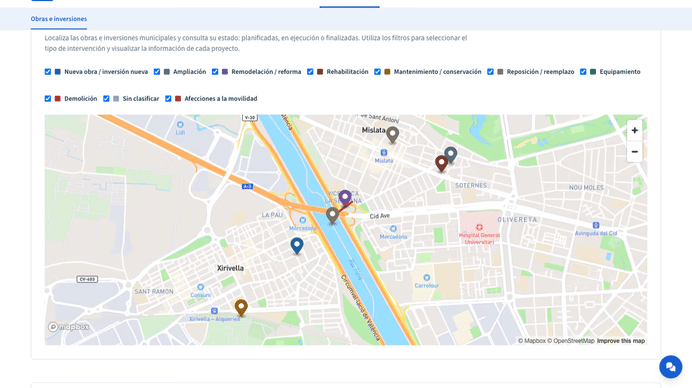Click the SANT RAMON label on map
This screenshot has height=388, width=692.
pos(154,291)
